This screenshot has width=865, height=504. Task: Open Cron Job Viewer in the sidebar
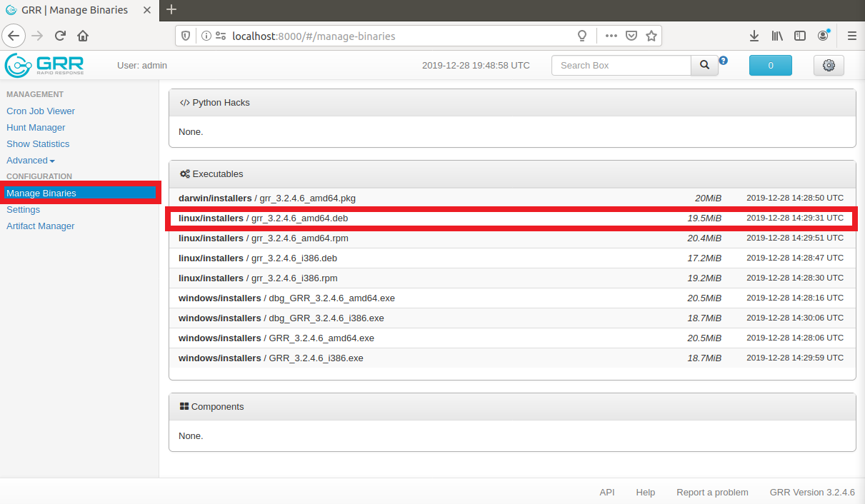pos(41,111)
